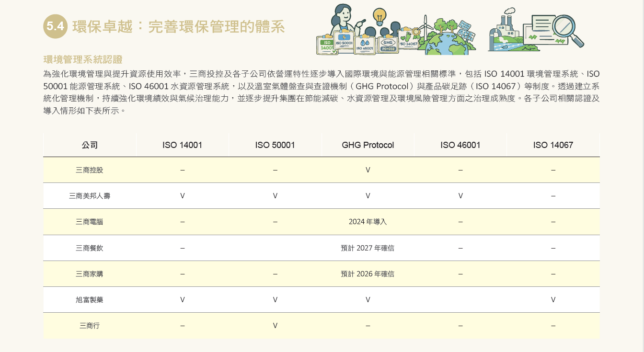The width and height of the screenshot is (644, 352).
Task: Select the 三商控股 row label
Action: coord(90,170)
